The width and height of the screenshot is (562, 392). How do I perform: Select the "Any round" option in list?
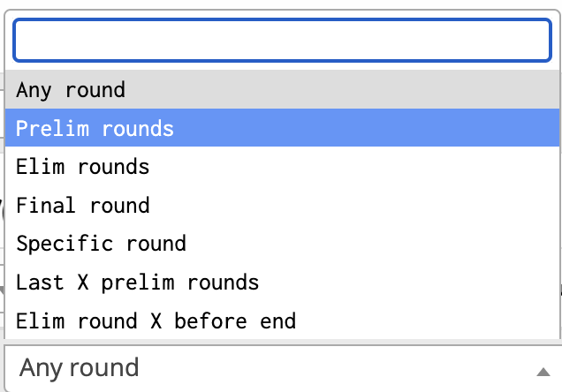[x=282, y=89]
